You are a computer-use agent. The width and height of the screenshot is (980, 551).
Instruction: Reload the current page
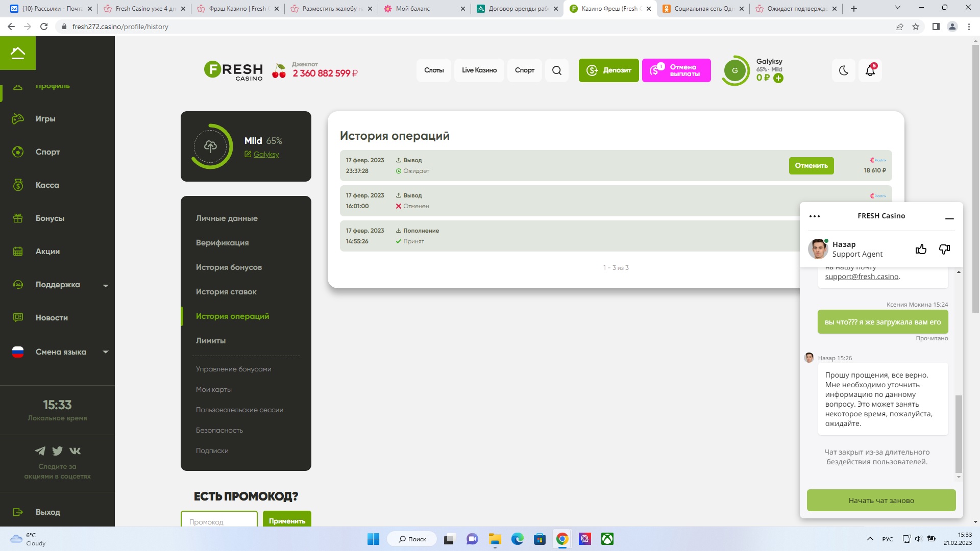pos(44,27)
